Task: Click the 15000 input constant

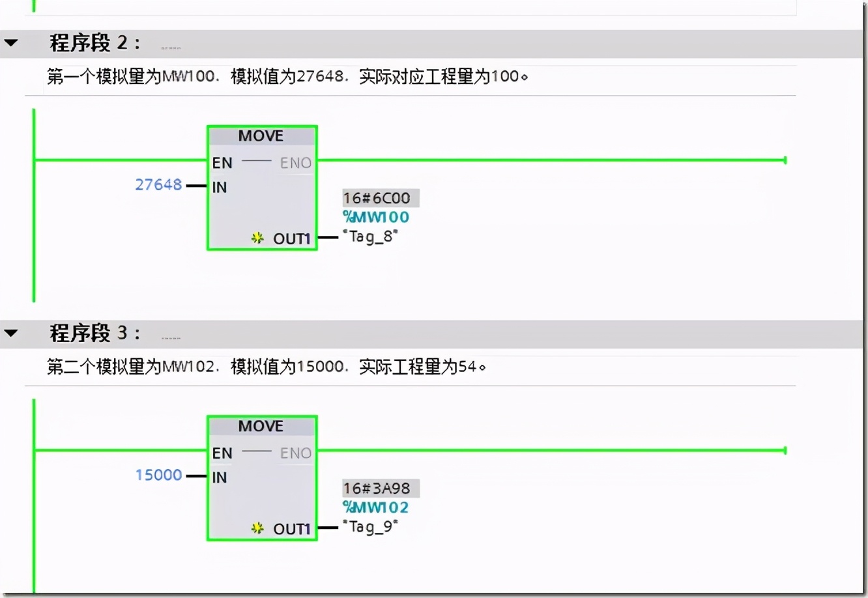Action: (158, 475)
